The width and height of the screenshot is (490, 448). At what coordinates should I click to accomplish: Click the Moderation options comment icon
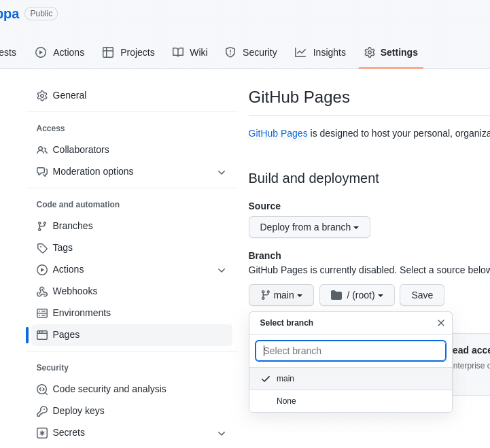42,171
